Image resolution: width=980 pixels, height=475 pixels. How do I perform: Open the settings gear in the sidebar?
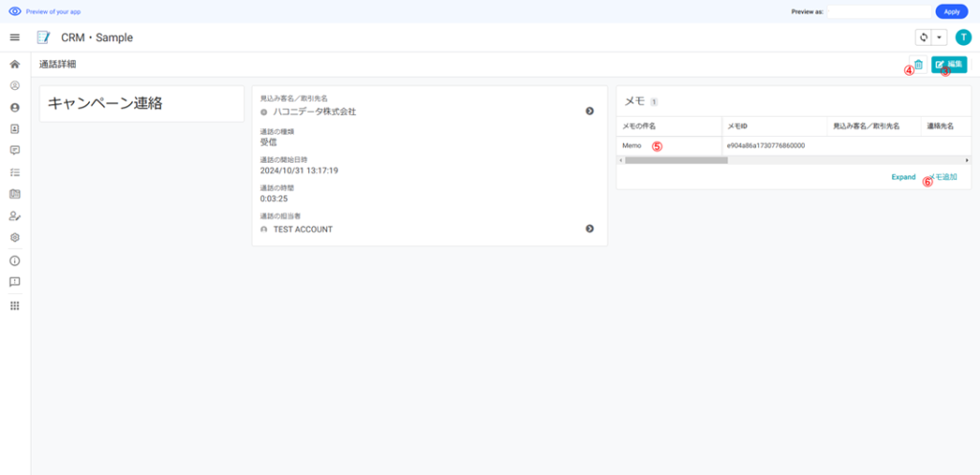click(15, 237)
